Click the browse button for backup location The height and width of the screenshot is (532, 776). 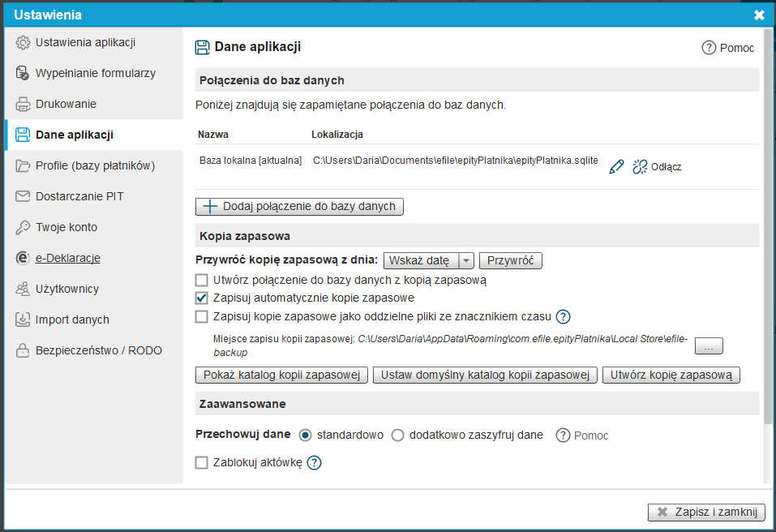click(x=708, y=346)
